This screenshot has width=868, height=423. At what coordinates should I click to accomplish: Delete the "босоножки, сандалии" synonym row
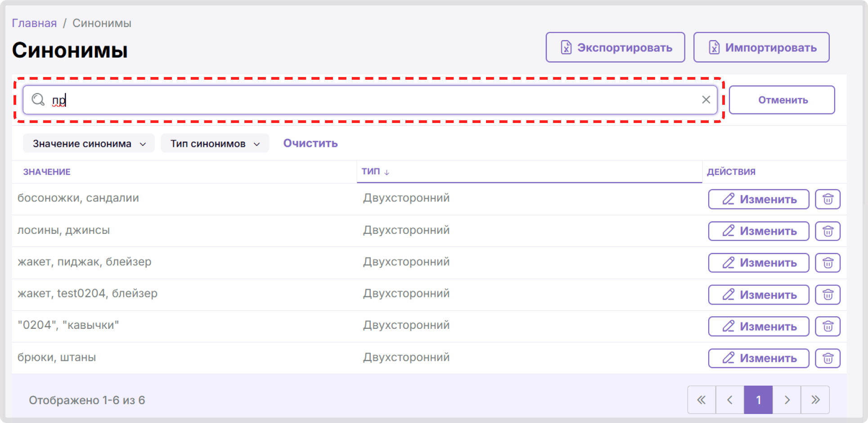point(828,199)
